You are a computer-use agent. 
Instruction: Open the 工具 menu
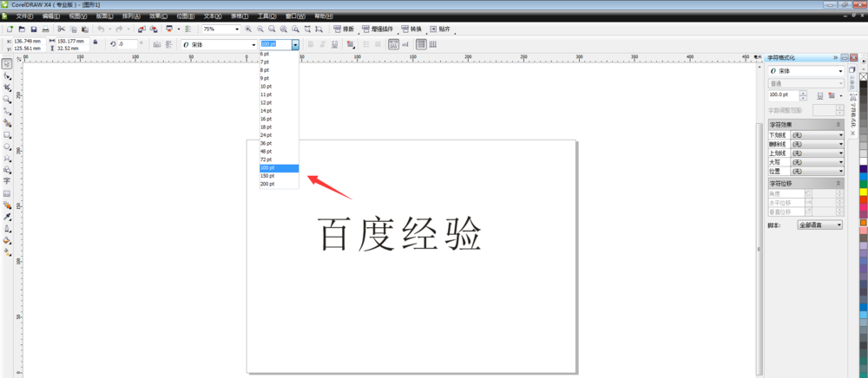point(266,16)
